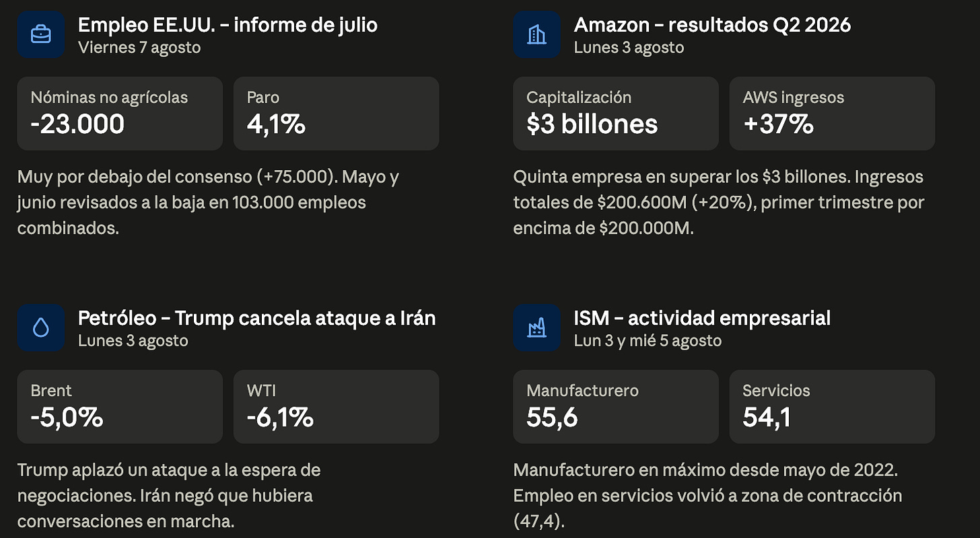Select the Servicios 54,1 card
Image resolution: width=980 pixels, height=538 pixels.
pyautogui.click(x=832, y=407)
